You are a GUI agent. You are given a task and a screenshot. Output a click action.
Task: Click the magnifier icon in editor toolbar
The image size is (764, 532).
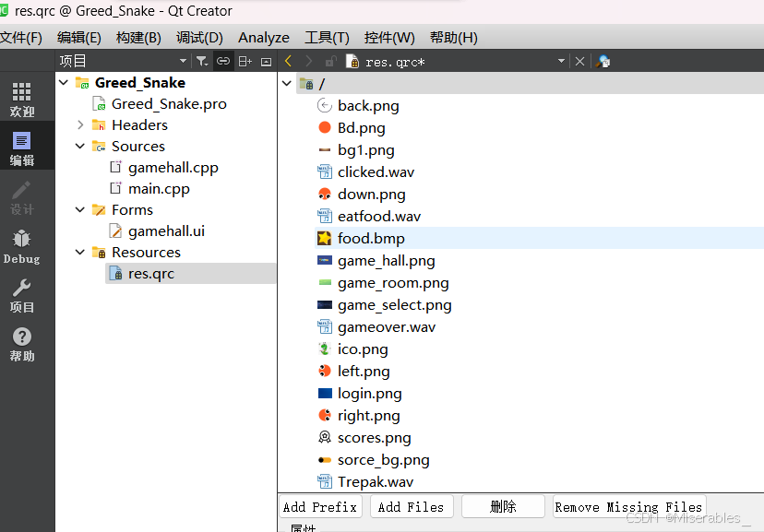click(603, 62)
